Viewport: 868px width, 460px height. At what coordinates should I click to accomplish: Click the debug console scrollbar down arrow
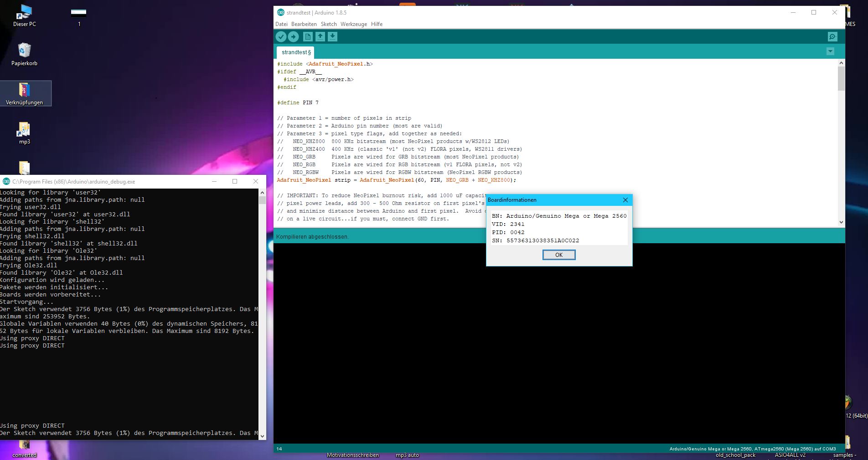click(262, 436)
